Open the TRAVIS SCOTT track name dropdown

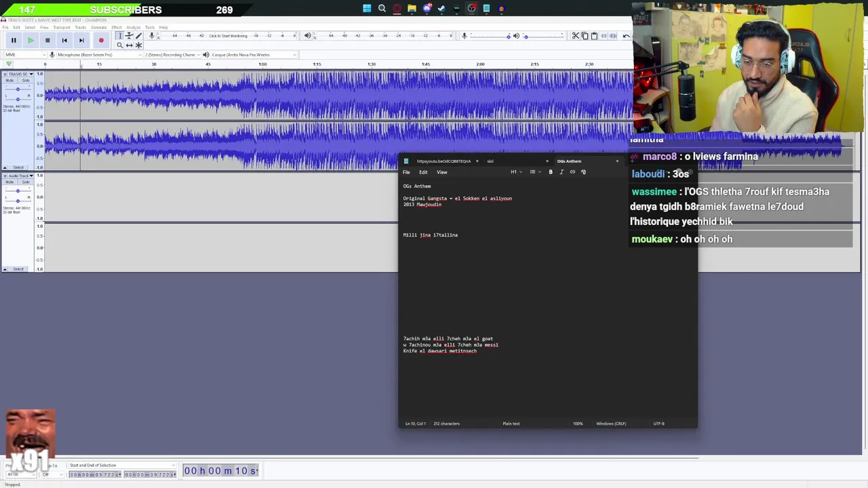pos(21,74)
